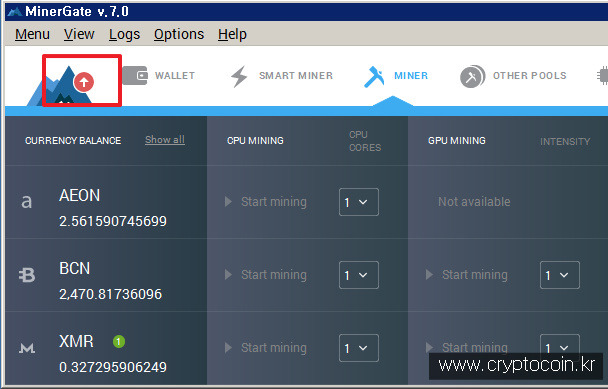The width and height of the screenshot is (608, 389).
Task: Click the CPU MINING header
Action: 255,140
